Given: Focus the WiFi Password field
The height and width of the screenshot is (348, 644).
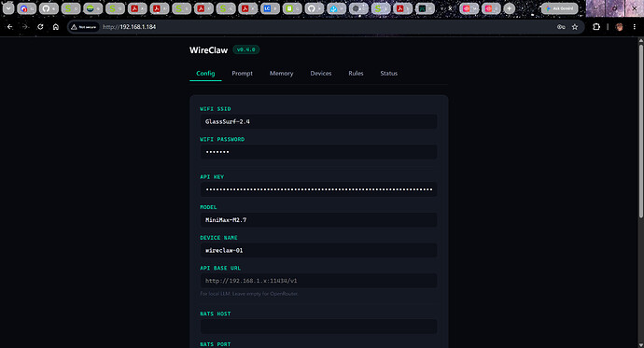Looking at the screenshot, I should click(x=318, y=152).
